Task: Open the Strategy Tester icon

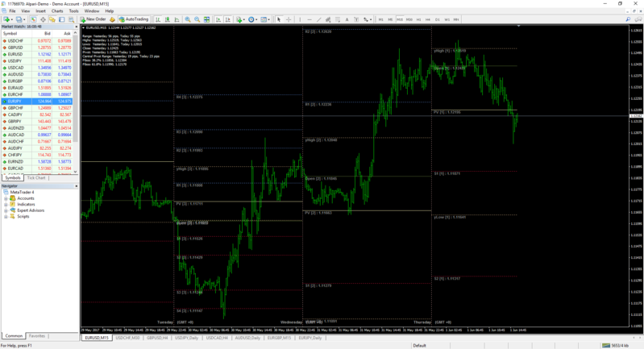Action: 72,19
